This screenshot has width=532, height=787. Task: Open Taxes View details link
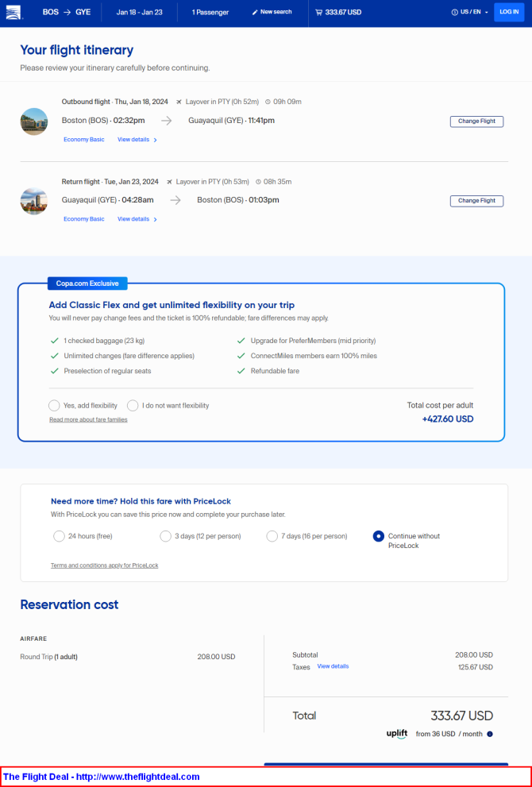click(333, 666)
